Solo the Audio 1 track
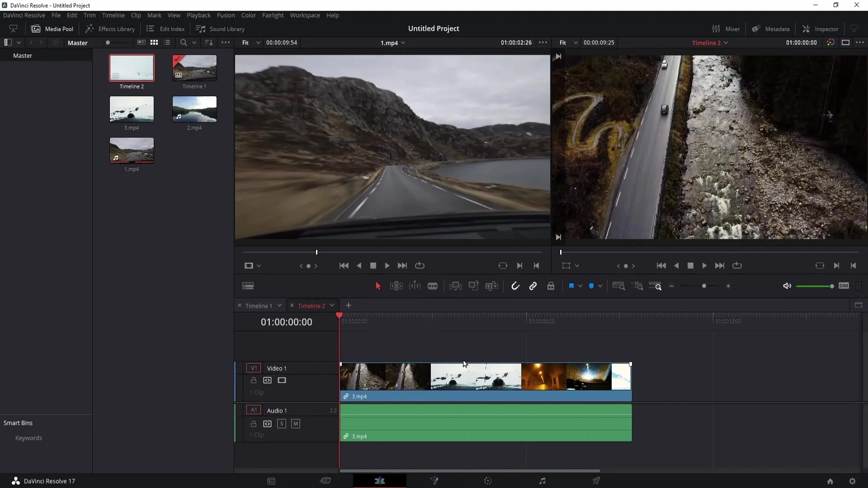This screenshot has width=868, height=488. (282, 424)
